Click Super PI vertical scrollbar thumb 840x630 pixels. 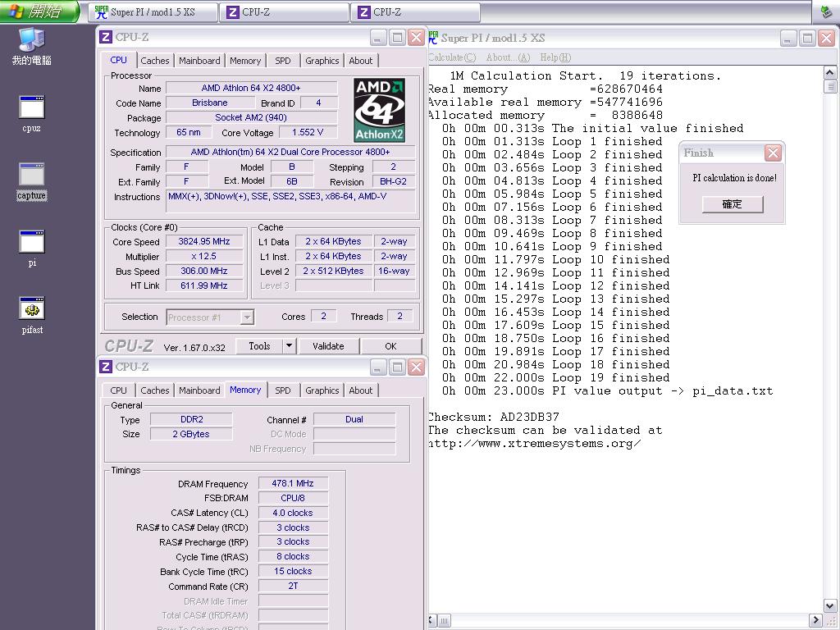pos(830,86)
